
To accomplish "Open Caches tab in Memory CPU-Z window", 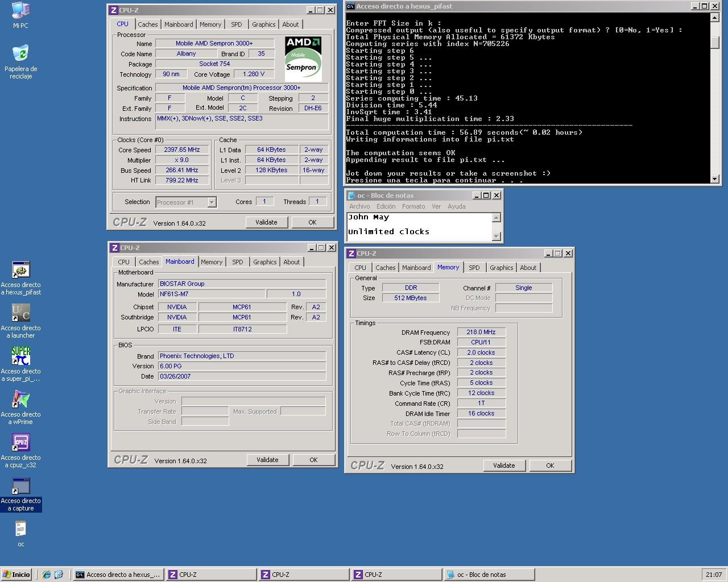I will tap(386, 268).
